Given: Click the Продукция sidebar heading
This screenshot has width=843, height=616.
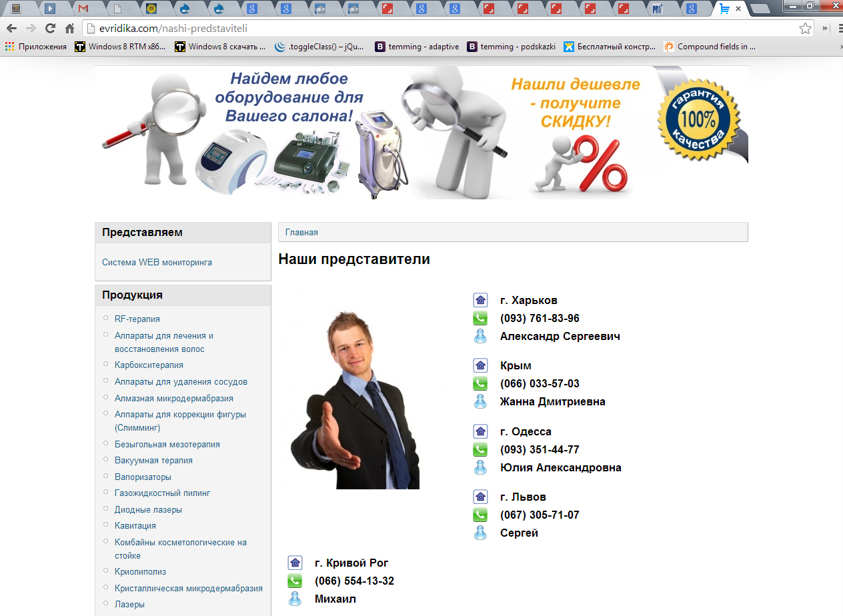Looking at the screenshot, I should [x=132, y=295].
